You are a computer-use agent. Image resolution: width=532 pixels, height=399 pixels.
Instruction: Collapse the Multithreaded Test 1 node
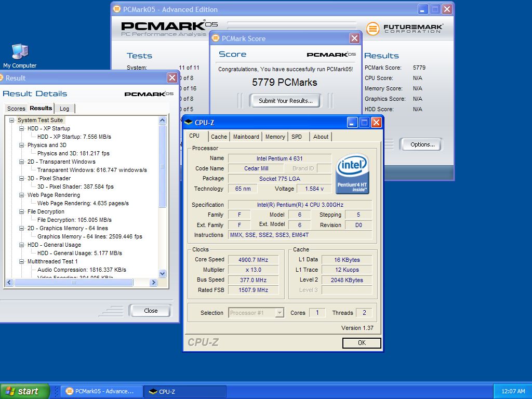pyautogui.click(x=22, y=262)
